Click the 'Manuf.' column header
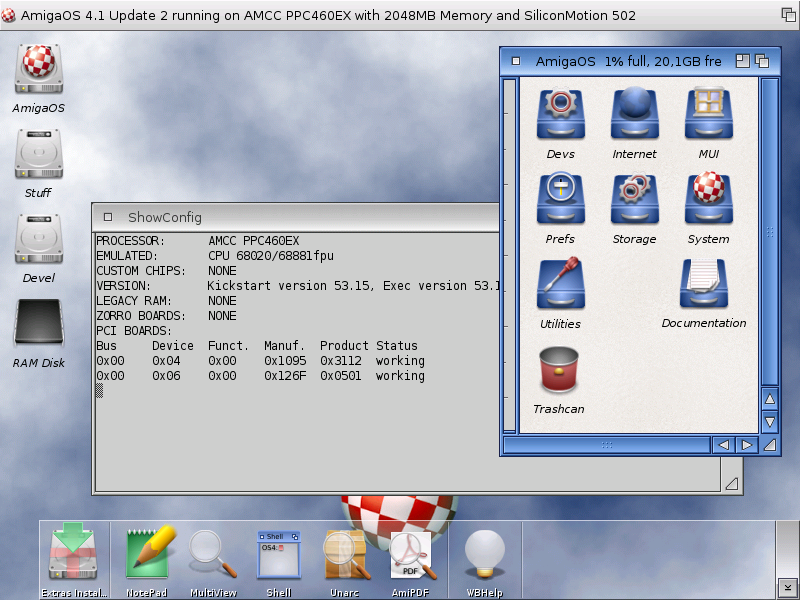Viewport: 800px width, 600px height. [x=284, y=346]
